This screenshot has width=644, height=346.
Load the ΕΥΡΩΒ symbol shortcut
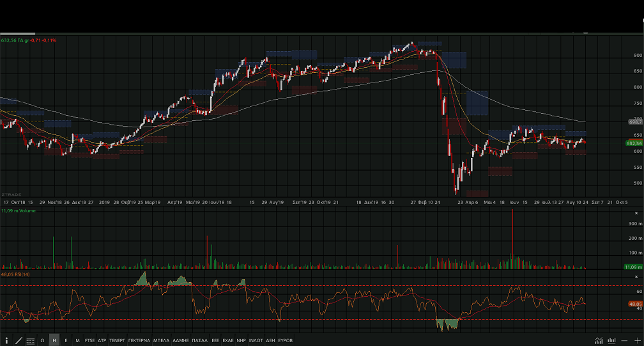286,341
